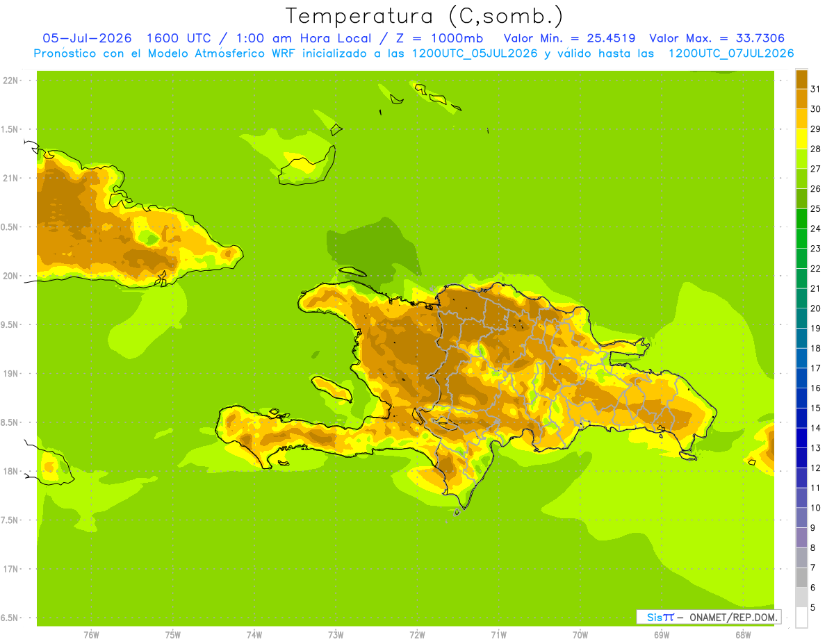The height and width of the screenshot is (644, 834).
Task: Click the 21N latitude axis label
Action: click(11, 178)
